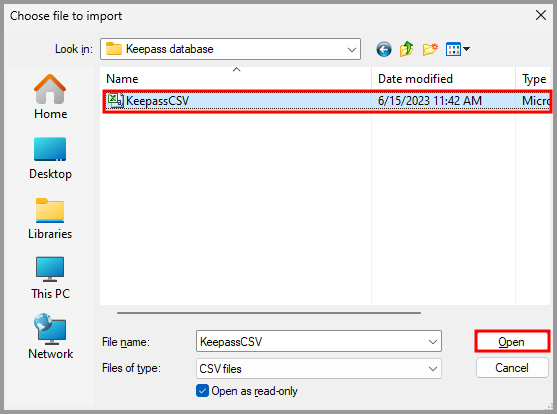Expand the Look in folder dropdown
The height and width of the screenshot is (414, 557).
(352, 49)
